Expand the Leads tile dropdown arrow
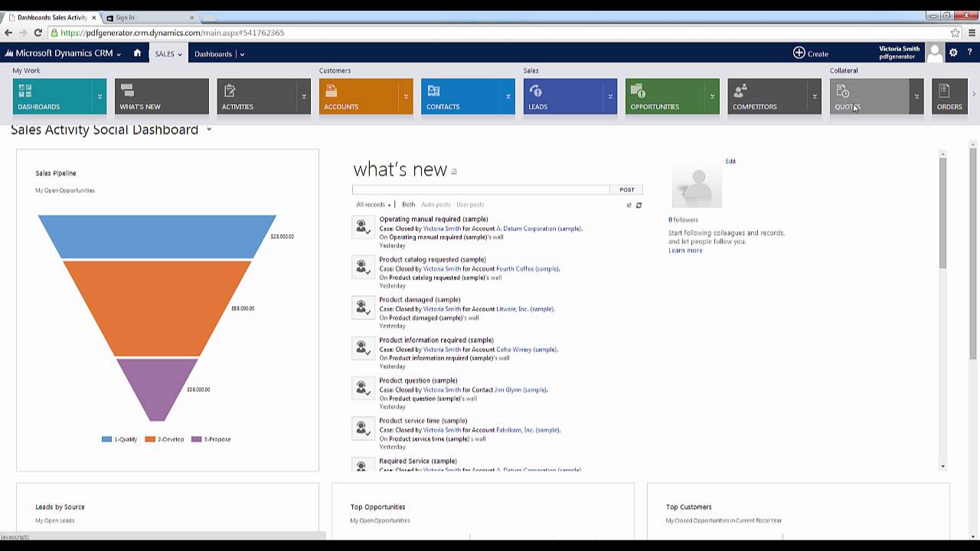980x551 pixels. pos(610,96)
